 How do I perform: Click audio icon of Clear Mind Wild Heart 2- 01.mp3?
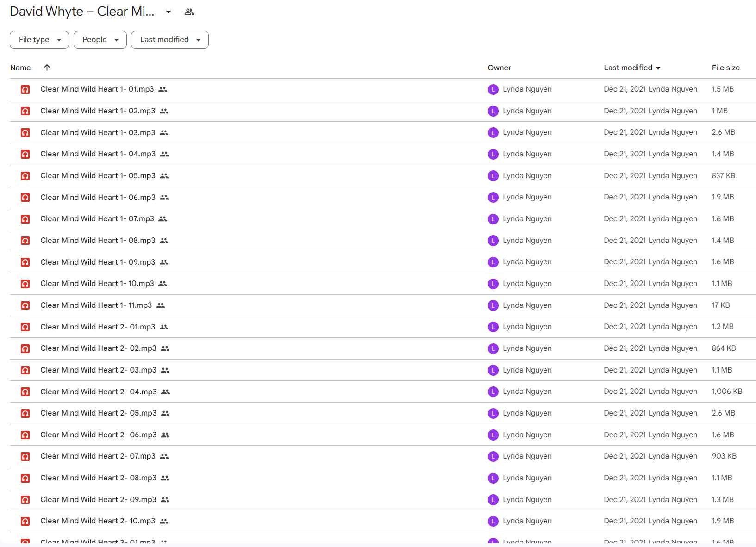(25, 327)
